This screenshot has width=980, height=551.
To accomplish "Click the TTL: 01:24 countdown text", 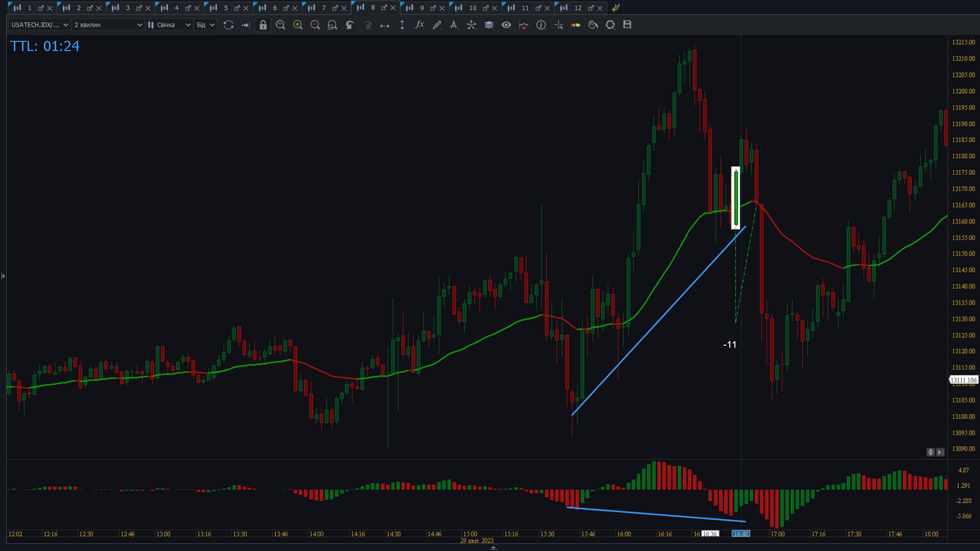I will tap(45, 46).
